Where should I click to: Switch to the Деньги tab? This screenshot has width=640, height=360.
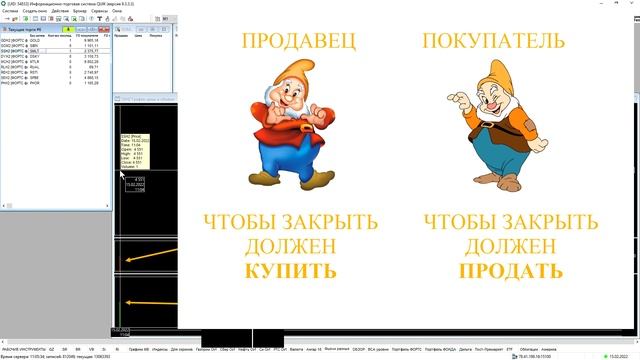pyautogui.click(x=465, y=349)
